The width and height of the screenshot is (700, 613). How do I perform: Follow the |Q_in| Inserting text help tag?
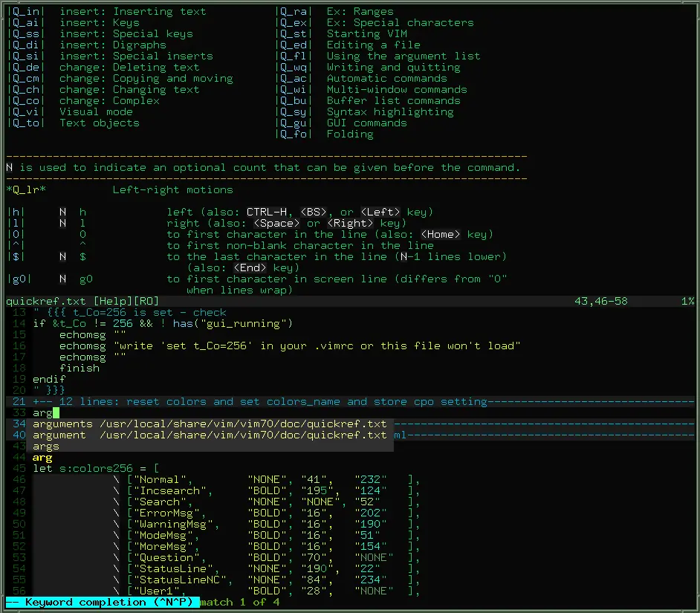(26, 12)
